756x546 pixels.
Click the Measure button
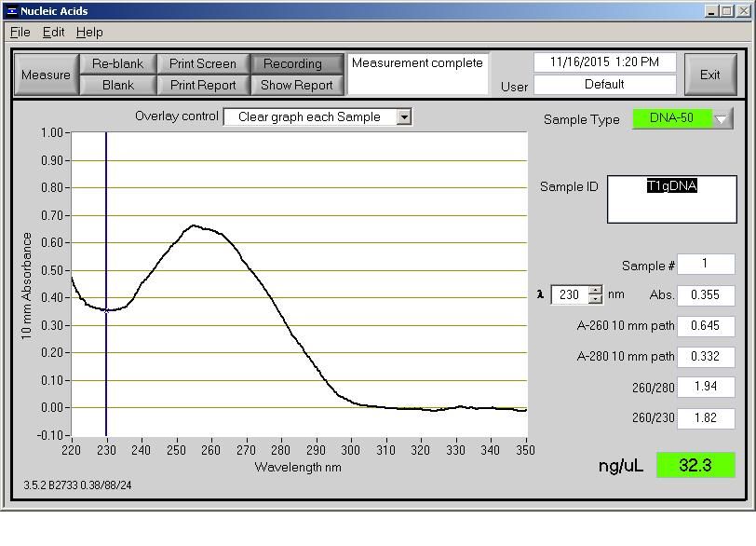tap(47, 75)
